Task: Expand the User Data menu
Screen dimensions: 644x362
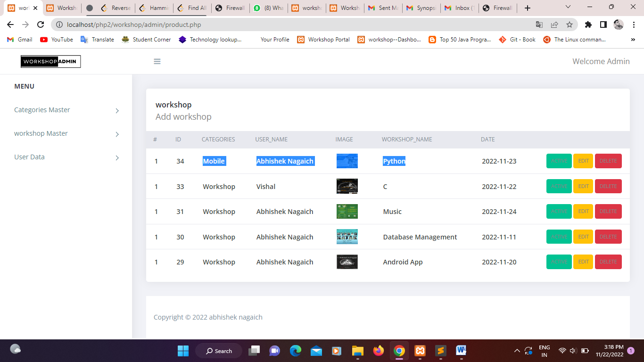Action: point(66,157)
